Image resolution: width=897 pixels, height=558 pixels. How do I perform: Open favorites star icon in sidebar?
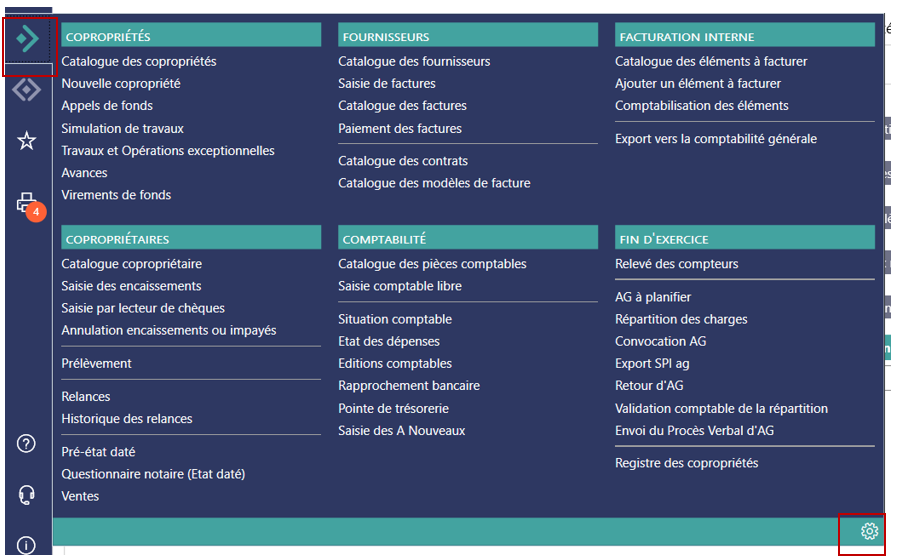27,141
